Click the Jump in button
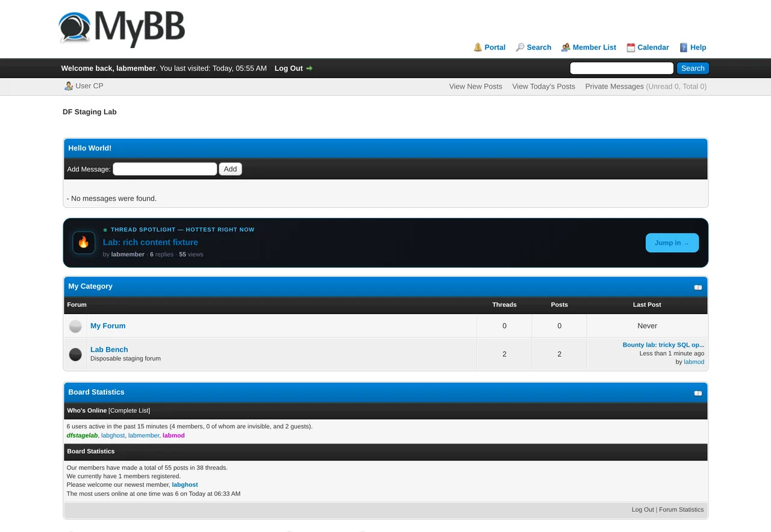 click(672, 243)
